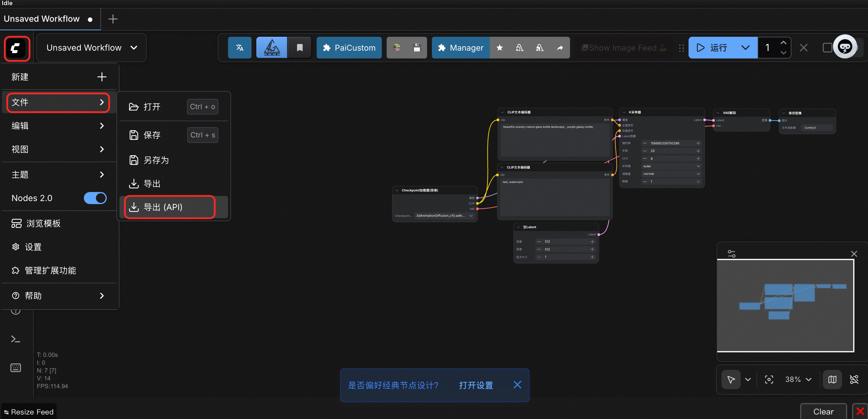Click the translate language icon in toolbar

click(239, 48)
